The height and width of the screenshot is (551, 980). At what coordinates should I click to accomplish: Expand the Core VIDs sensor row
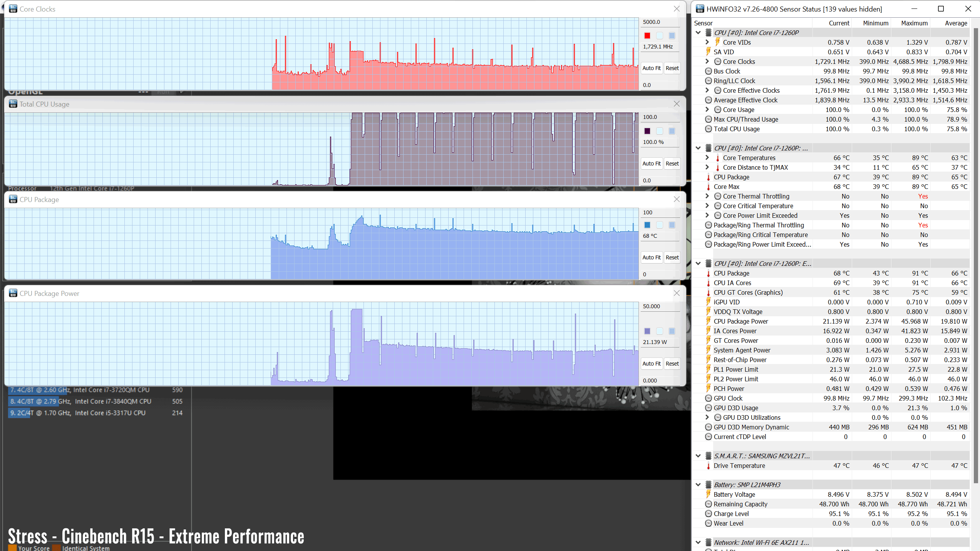pos(707,42)
